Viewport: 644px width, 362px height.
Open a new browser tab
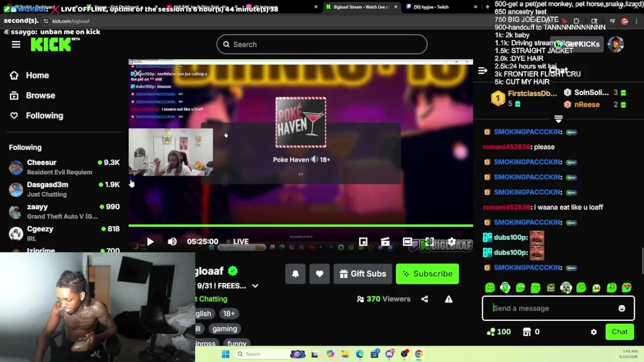(x=487, y=7)
